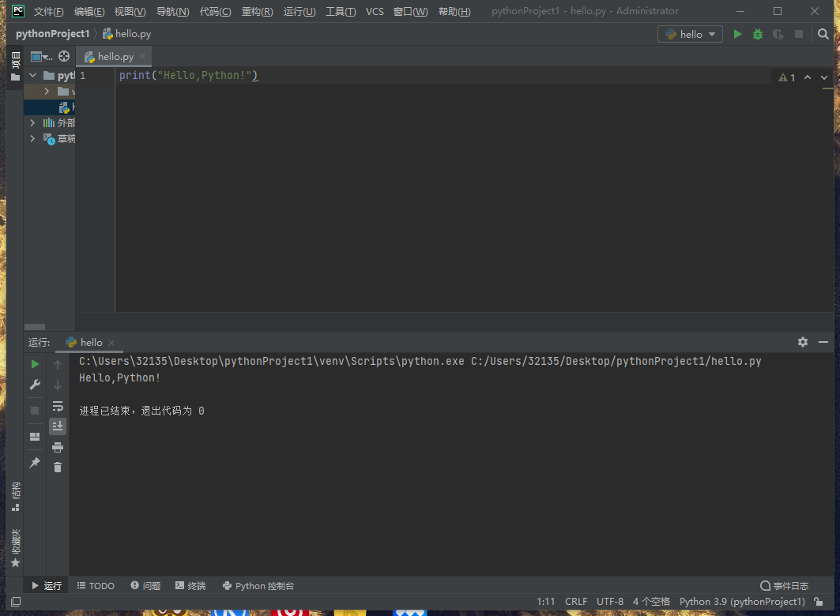Image resolution: width=840 pixels, height=616 pixels.
Task: Click the wrench icon in run panel
Action: click(35, 385)
